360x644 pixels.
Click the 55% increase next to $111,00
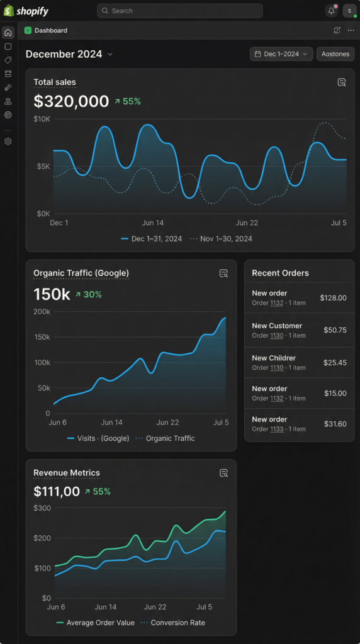point(98,492)
